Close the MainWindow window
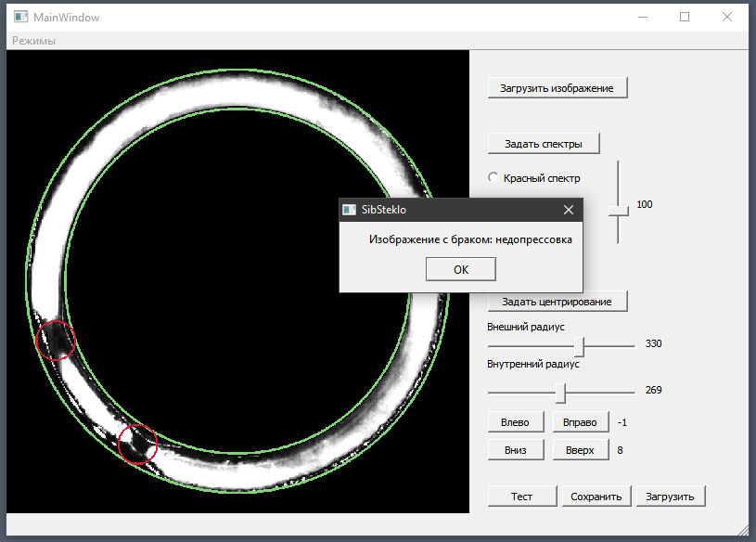This screenshot has height=542, width=756. (726, 17)
